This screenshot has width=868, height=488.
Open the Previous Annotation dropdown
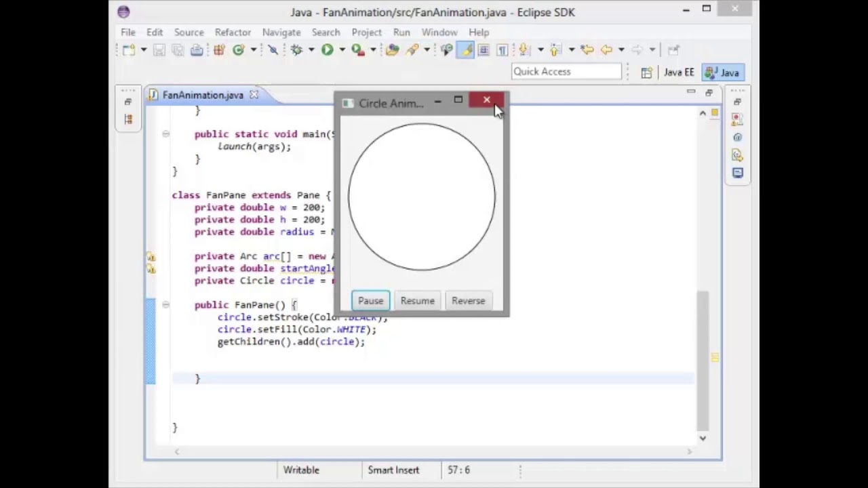point(572,49)
